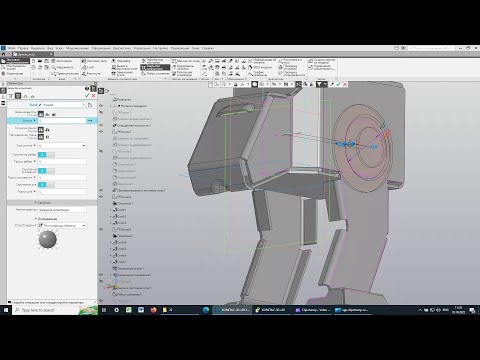The height and width of the screenshot is (360, 480).
Task: Select the Rectangle sketch tool in the ribbon
Action: pos(65,73)
